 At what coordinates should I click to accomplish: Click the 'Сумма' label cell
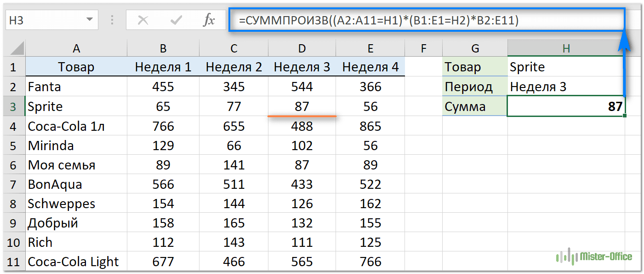(x=475, y=106)
